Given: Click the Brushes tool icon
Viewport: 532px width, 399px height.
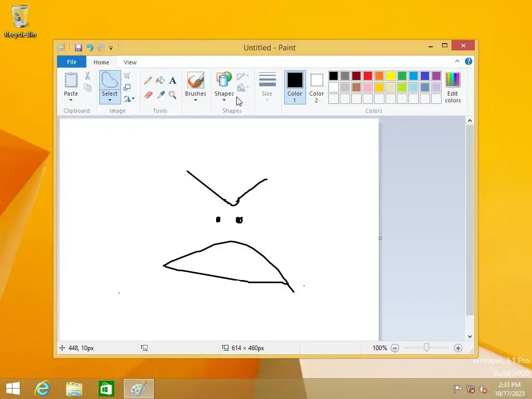Looking at the screenshot, I should tap(195, 80).
